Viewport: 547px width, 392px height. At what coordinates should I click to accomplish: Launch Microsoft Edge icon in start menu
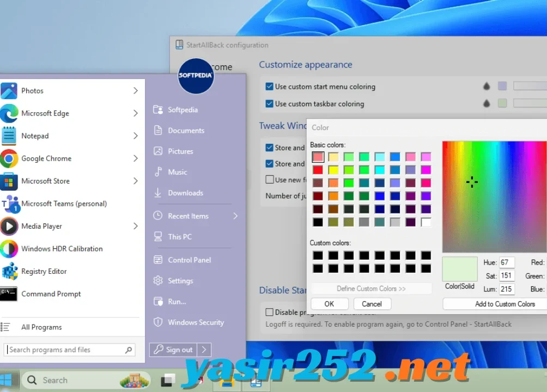point(9,113)
